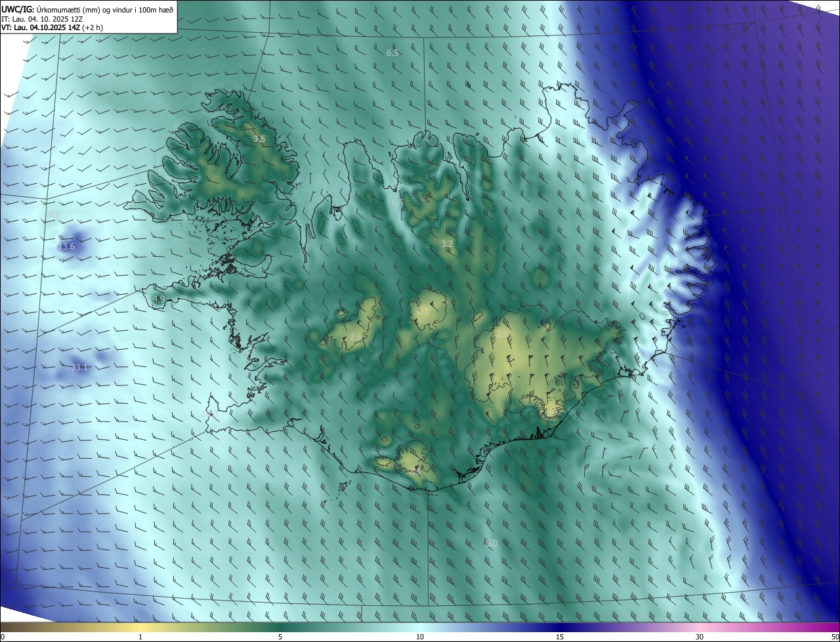Click the colorbar tick label 50
840x642 pixels.
pos(835,637)
